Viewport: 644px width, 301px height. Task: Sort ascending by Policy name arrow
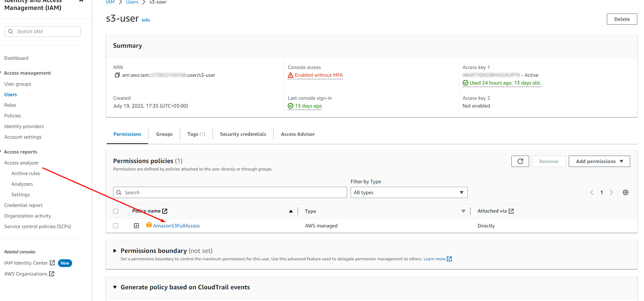pos(291,211)
